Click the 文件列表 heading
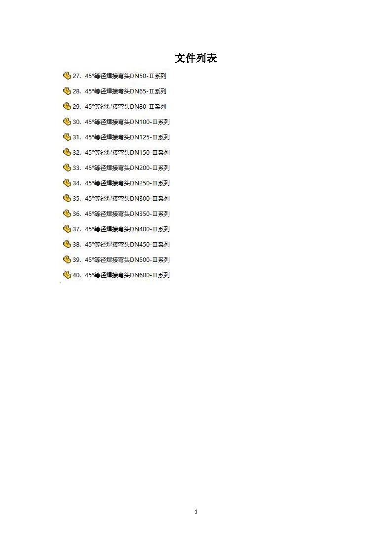 [x=196, y=58]
